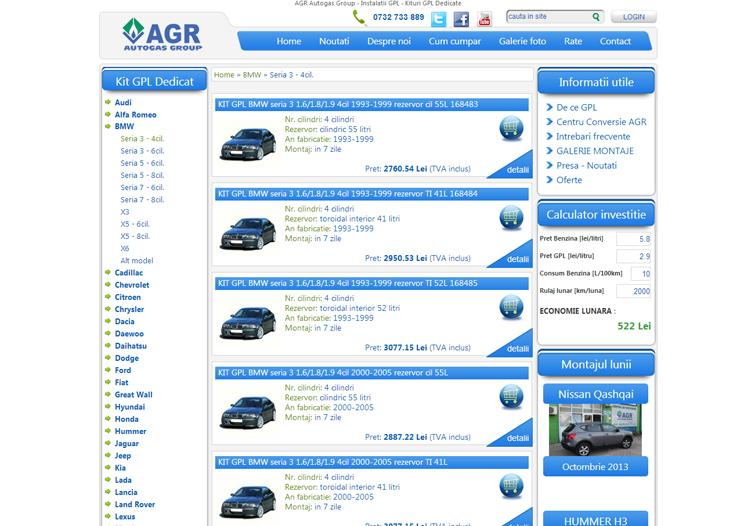Open the Noutati menu item
740x526 pixels.
334,41
